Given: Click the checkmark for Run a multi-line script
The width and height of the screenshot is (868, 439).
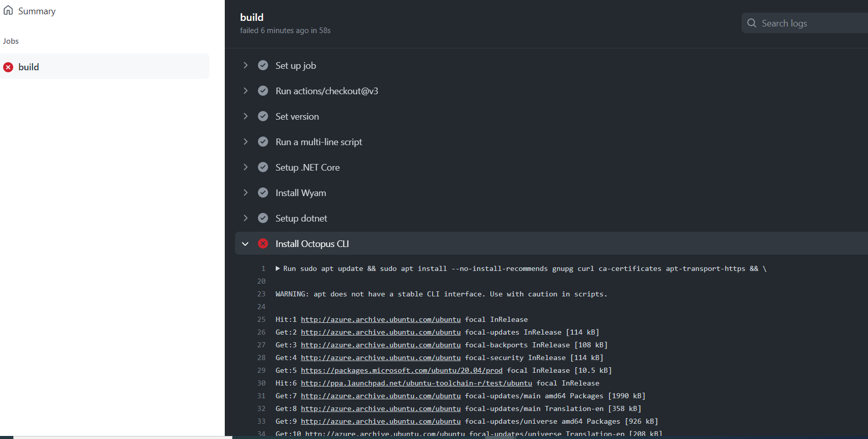Looking at the screenshot, I should coord(263,142).
